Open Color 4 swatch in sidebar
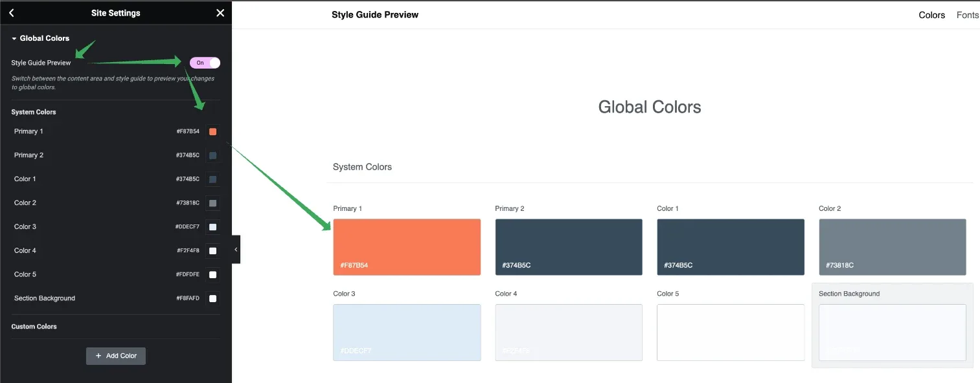Viewport: 980px width, 383px height. click(212, 251)
